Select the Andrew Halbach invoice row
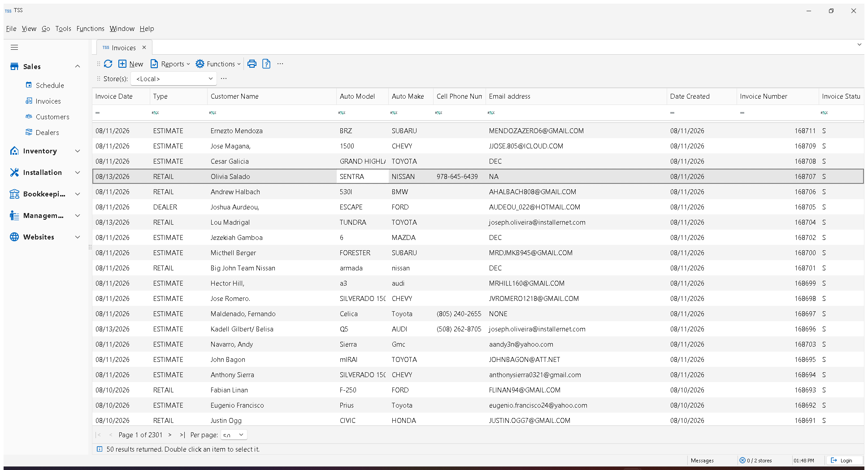 [x=478, y=191]
